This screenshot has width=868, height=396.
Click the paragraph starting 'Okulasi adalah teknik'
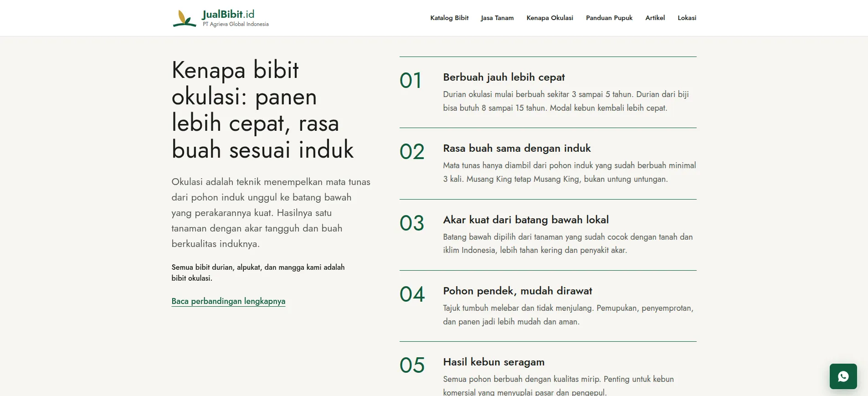click(x=271, y=213)
